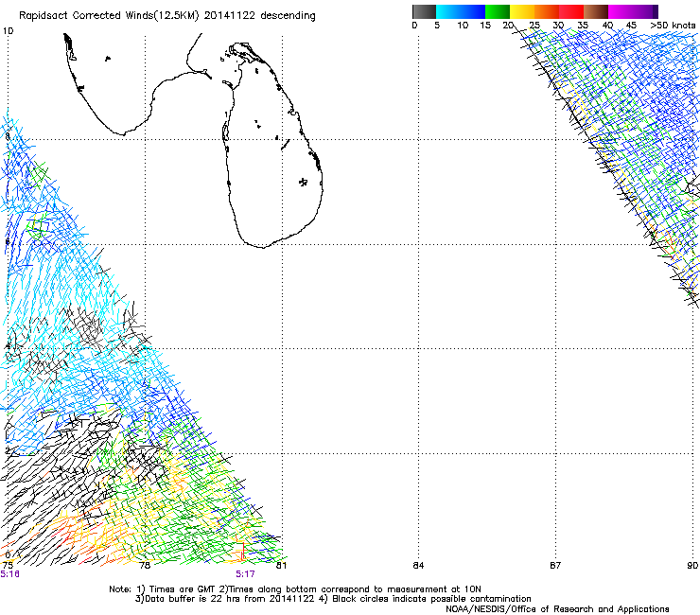Image resolution: width=700 pixels, height=615 pixels.
Task: Click the 'Data buffer is 22 hrs' note
Action: click(333, 599)
